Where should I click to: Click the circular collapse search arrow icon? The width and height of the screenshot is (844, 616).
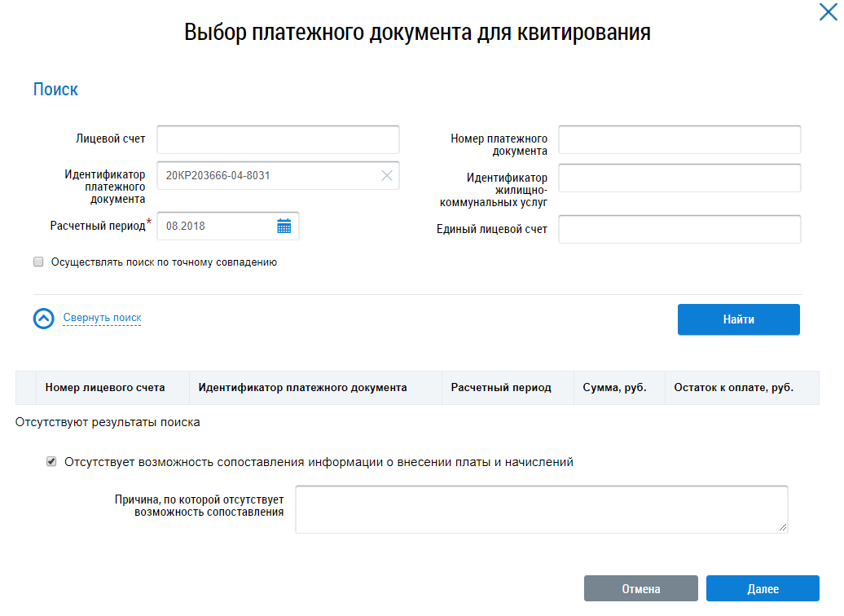pos(44,319)
